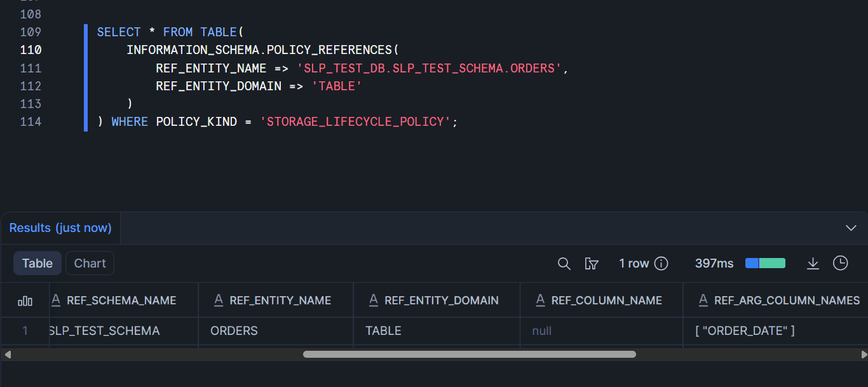Collapse the Results panel with chevron
The width and height of the screenshot is (868, 387).
[851, 228]
